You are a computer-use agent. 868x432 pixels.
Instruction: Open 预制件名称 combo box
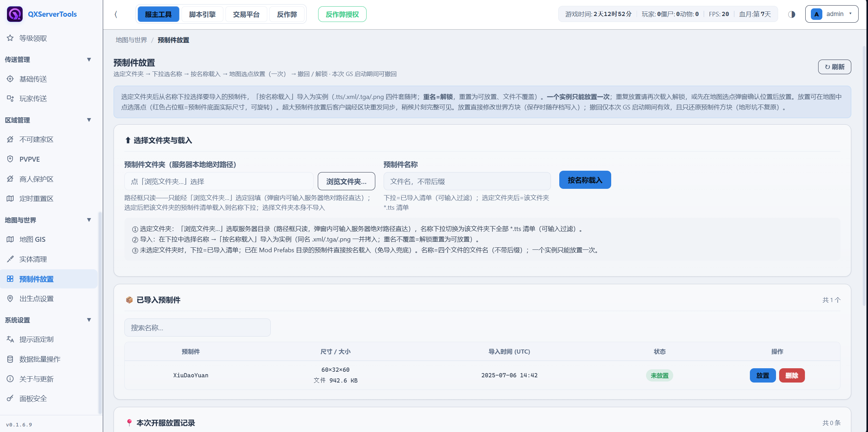467,182
